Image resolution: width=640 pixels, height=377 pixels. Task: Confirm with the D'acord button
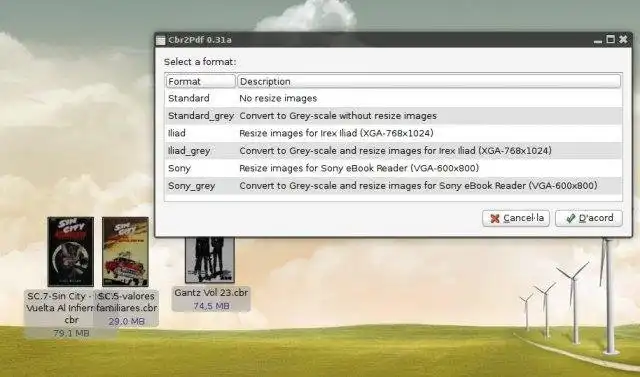pos(589,218)
